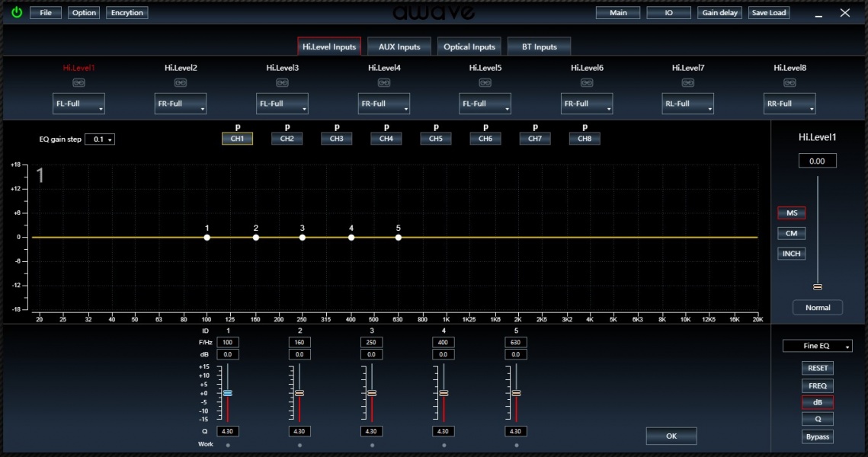Open the RR-Full dropdown
This screenshot has height=457, width=868.
click(x=790, y=104)
